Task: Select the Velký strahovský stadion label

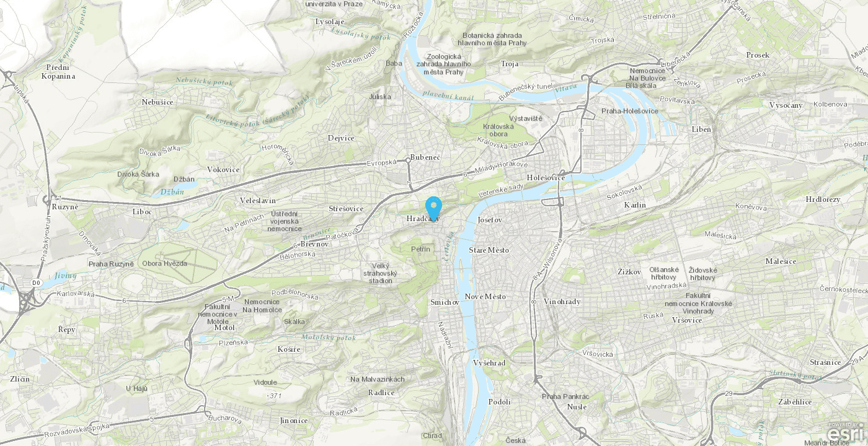Action: pos(380,273)
